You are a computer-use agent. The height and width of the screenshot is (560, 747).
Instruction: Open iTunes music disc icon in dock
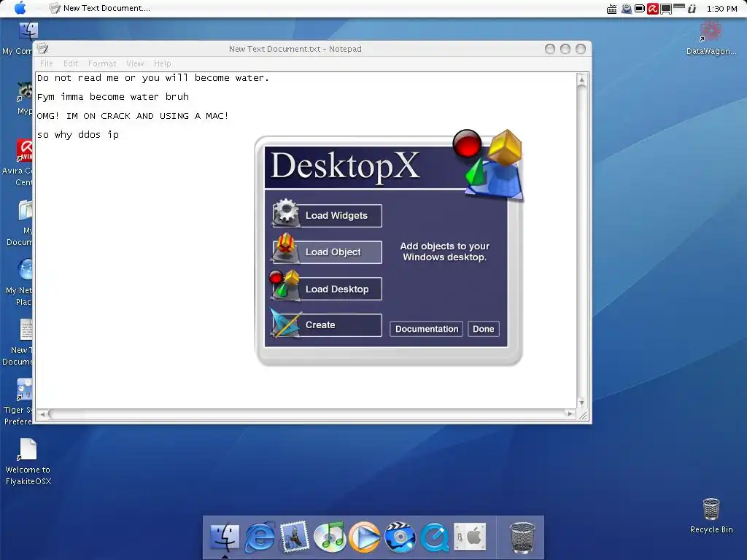pos(330,537)
